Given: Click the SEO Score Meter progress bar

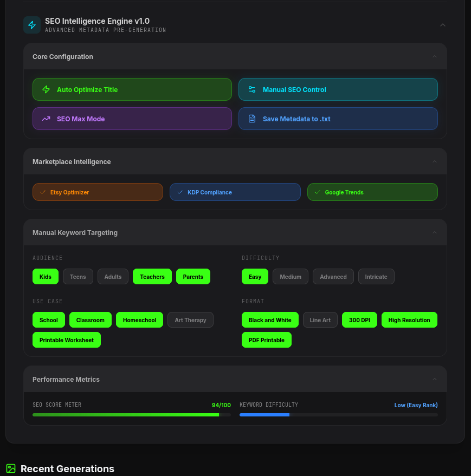Looking at the screenshot, I should pyautogui.click(x=132, y=415).
